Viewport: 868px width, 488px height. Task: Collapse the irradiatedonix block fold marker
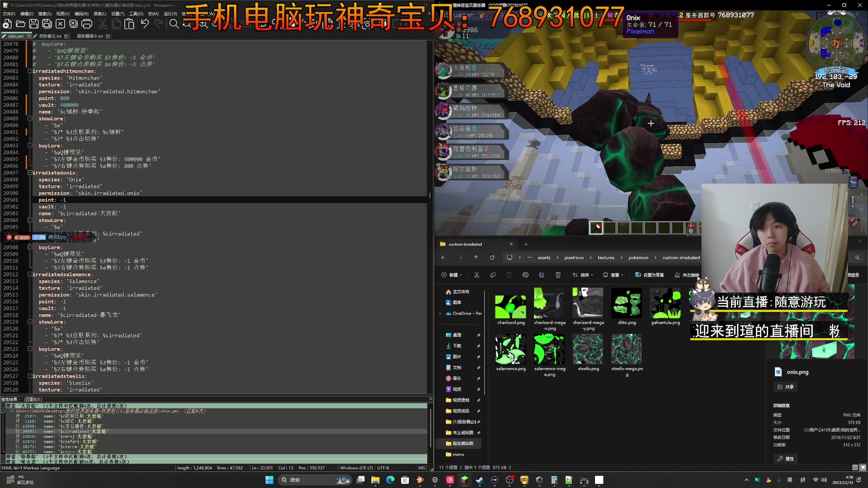pyautogui.click(x=29, y=173)
